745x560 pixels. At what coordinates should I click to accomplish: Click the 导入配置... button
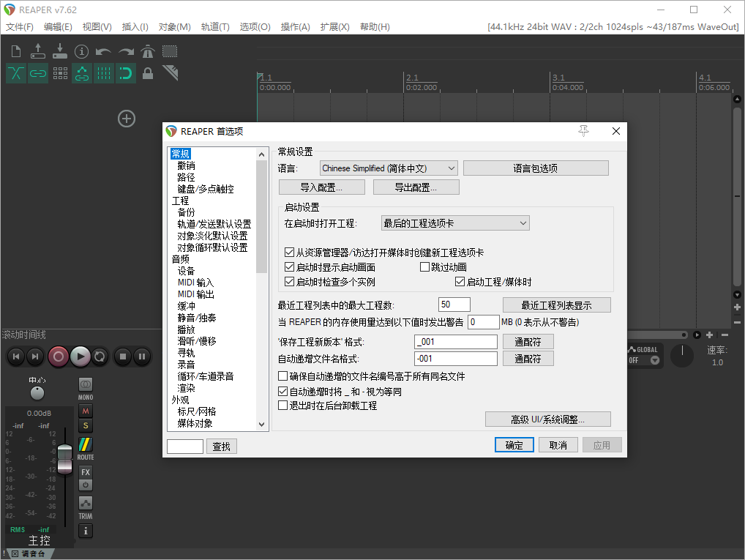321,187
